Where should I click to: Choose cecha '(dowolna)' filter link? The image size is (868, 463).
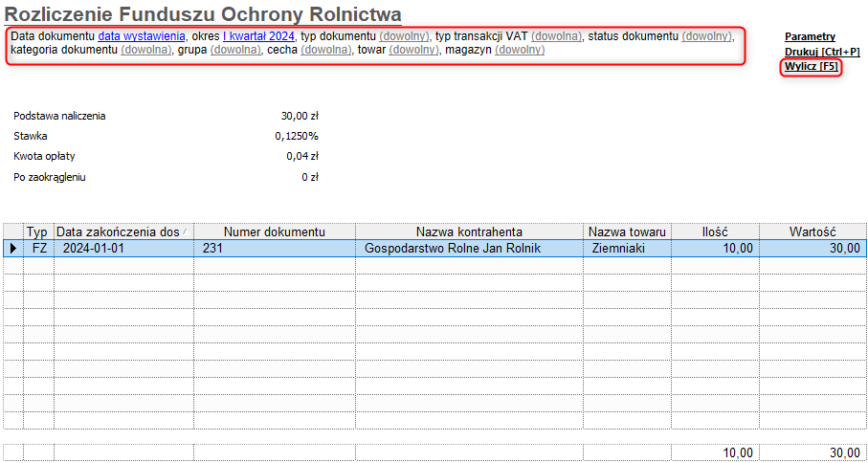point(326,51)
